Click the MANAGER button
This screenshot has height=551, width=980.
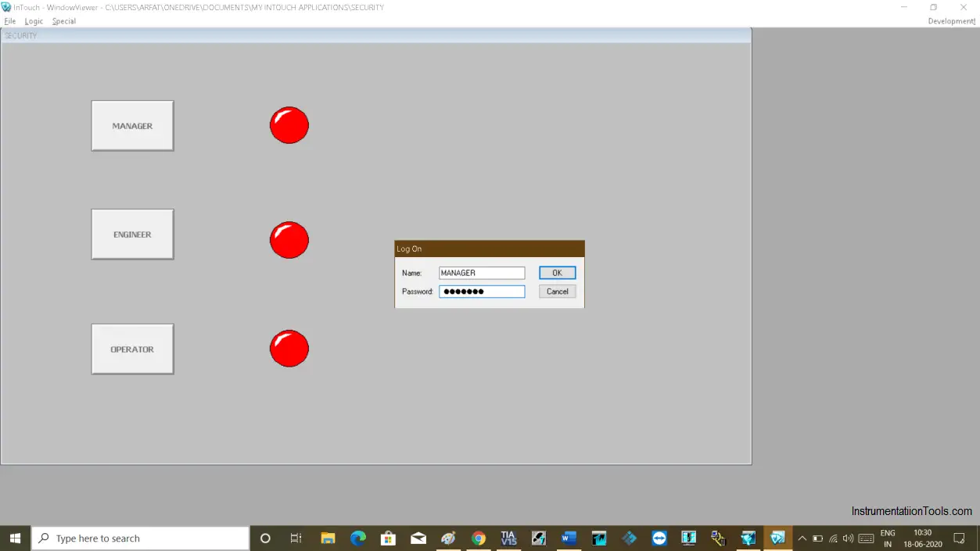(132, 126)
